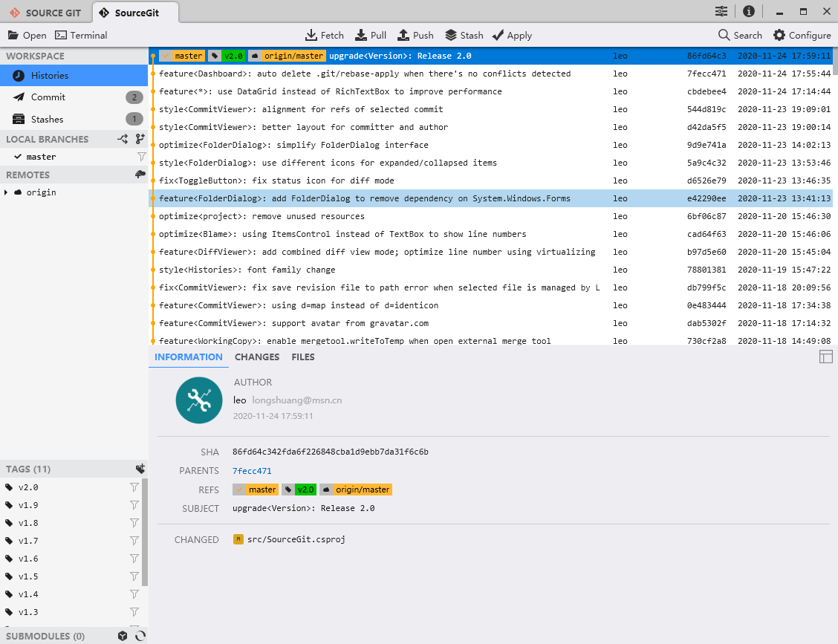Open the About info icon
This screenshot has width=838, height=644.
pyautogui.click(x=749, y=11)
